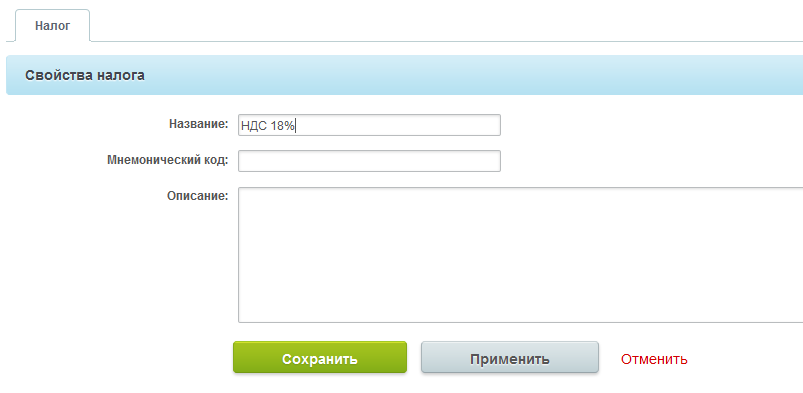Open the Налог tab
The height and width of the screenshot is (393, 803).
click(52, 26)
